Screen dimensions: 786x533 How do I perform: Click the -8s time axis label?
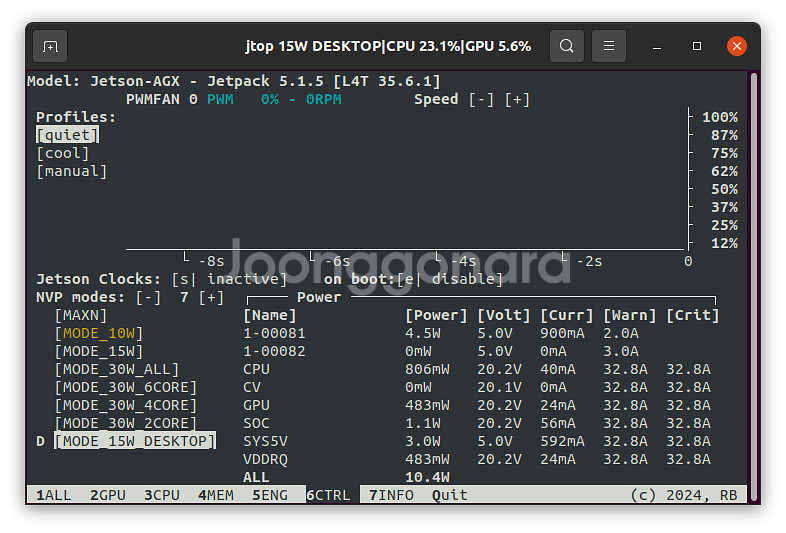pos(211,261)
